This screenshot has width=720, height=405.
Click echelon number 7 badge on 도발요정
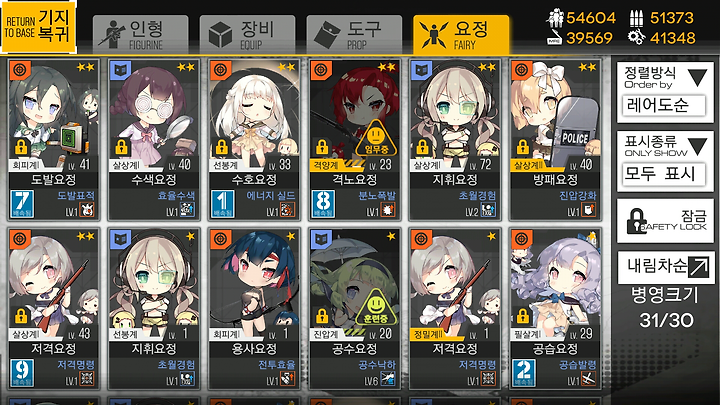22,203
